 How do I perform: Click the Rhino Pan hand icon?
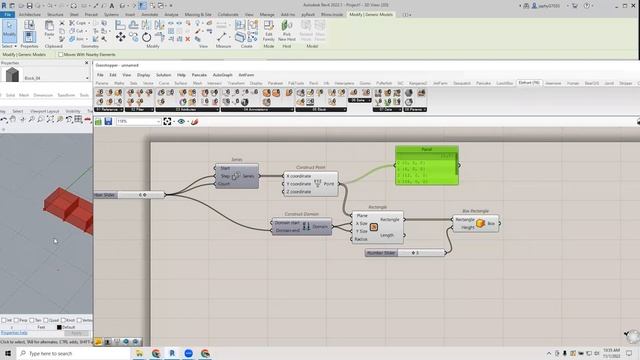click(x=13, y=119)
